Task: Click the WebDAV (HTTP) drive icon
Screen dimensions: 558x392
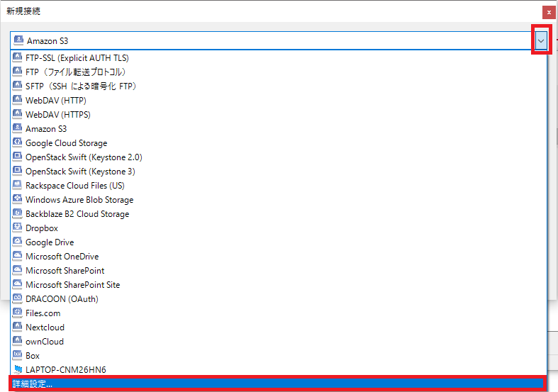Action: [x=17, y=100]
